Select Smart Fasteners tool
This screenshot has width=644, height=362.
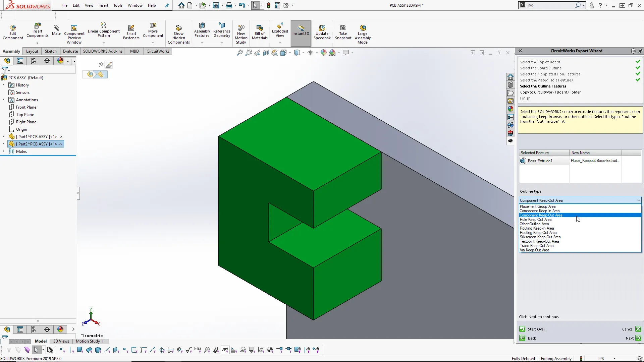pos(131,33)
